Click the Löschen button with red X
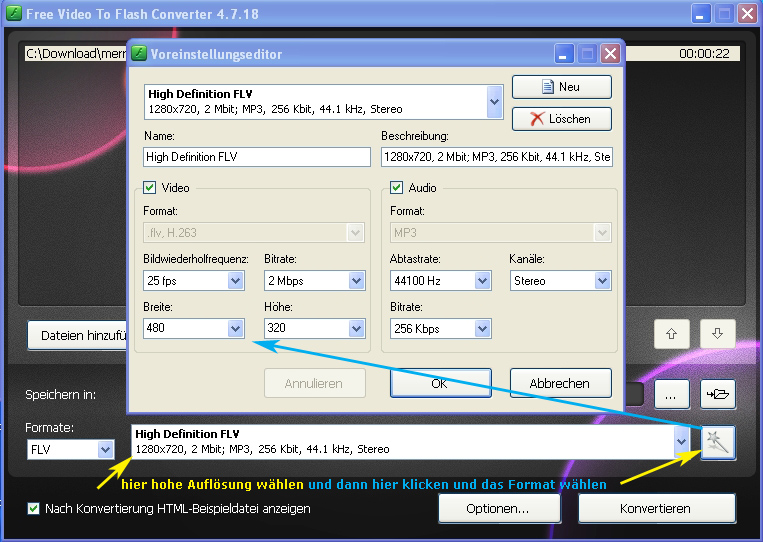This screenshot has width=763, height=542. tap(561, 119)
